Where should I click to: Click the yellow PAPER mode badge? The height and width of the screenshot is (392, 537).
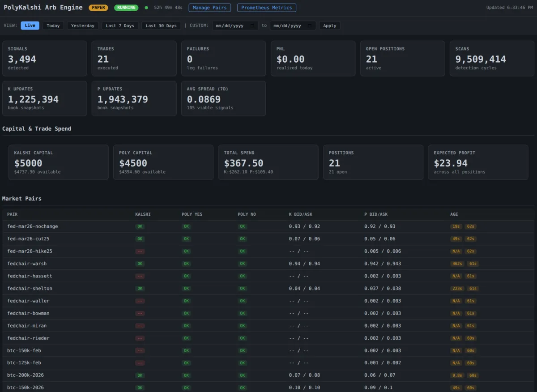click(98, 8)
